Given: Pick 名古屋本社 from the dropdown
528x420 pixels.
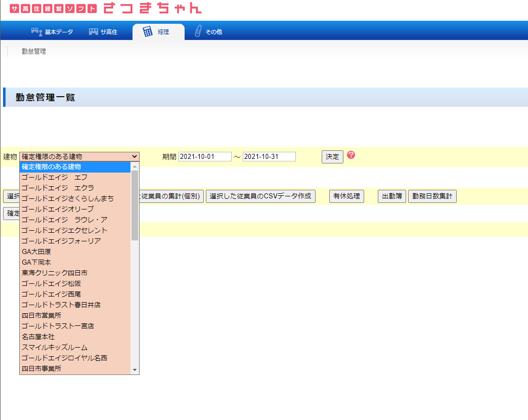Looking at the screenshot, I should 38,337.
